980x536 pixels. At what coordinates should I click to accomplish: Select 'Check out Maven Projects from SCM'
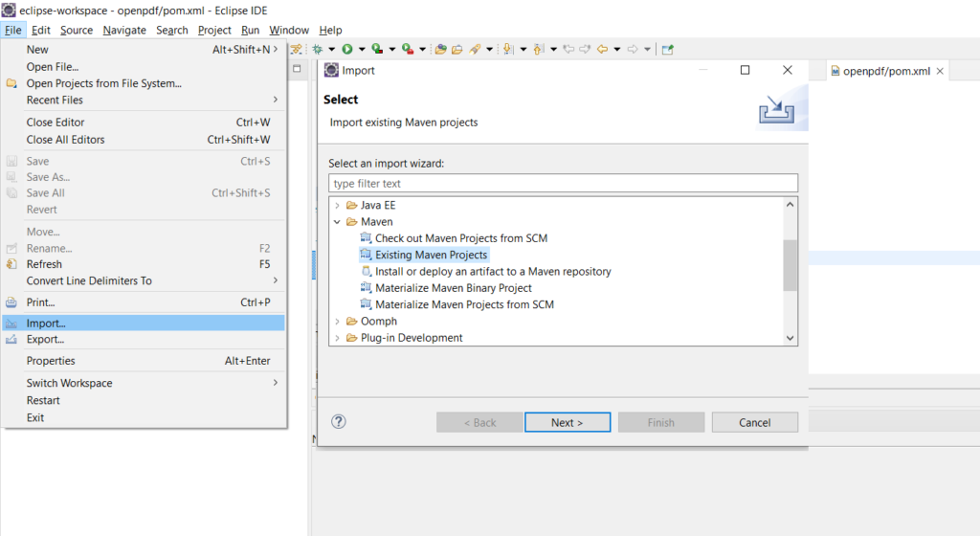pyautogui.click(x=461, y=238)
